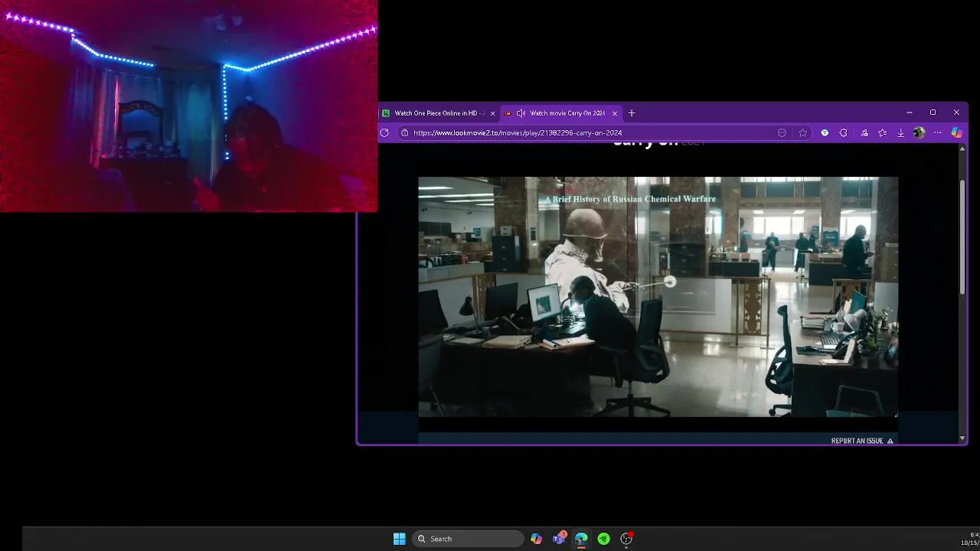Open Copilot sidebar in Edge
Viewport: 980px width, 551px height.
pos(956,132)
